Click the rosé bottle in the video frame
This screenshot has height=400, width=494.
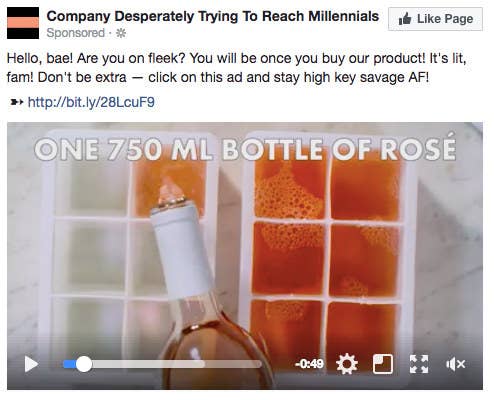(200, 293)
